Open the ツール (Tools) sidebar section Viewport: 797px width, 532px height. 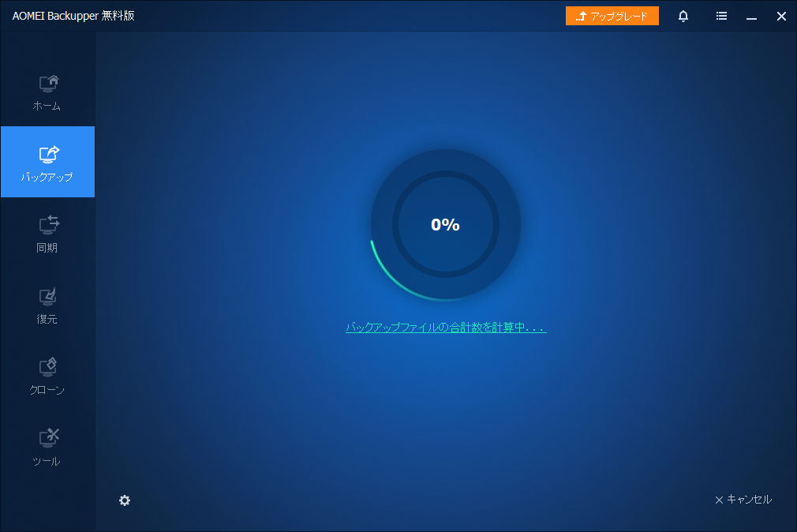tap(47, 448)
